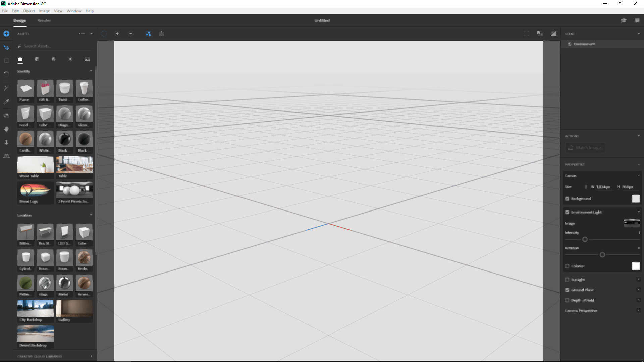Show the Images assets filter
644x362 pixels.
tap(87, 59)
